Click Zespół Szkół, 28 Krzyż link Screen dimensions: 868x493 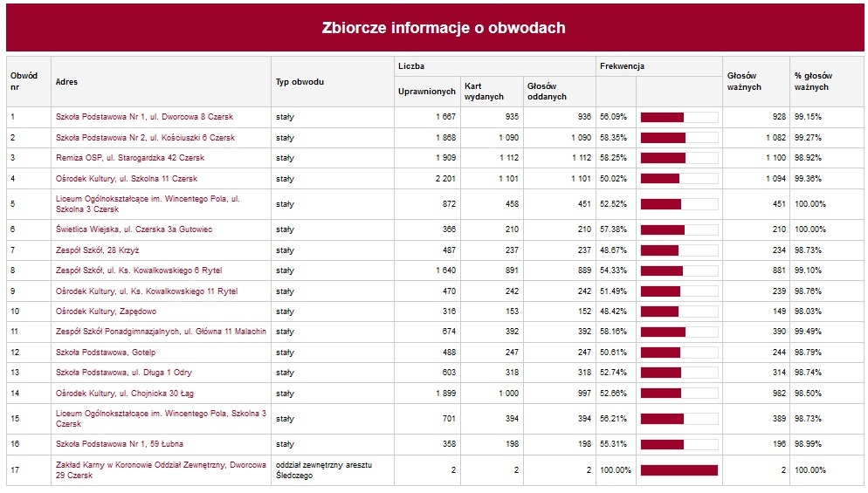pyautogui.click(x=91, y=250)
